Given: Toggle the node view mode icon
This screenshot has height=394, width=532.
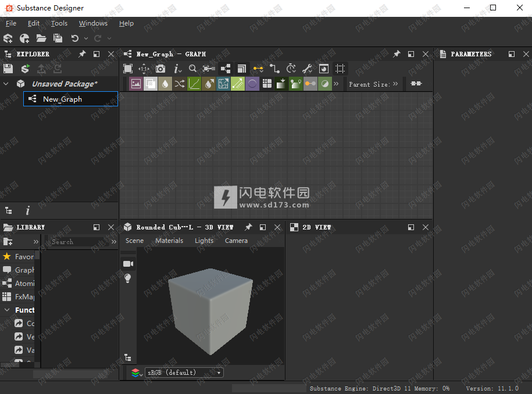Looking at the screenshot, I should [225, 69].
